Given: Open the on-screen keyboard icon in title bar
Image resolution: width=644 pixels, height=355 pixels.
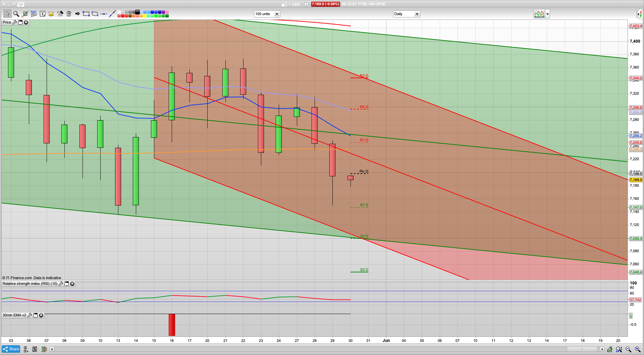Looking at the screenshot, I should 21,4.
